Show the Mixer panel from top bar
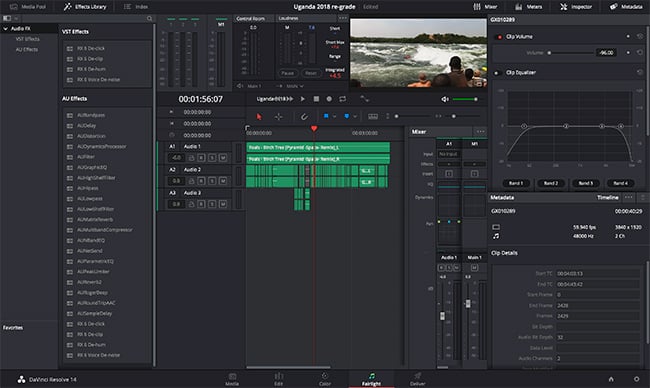Image resolution: width=650 pixels, height=388 pixels. [485, 7]
